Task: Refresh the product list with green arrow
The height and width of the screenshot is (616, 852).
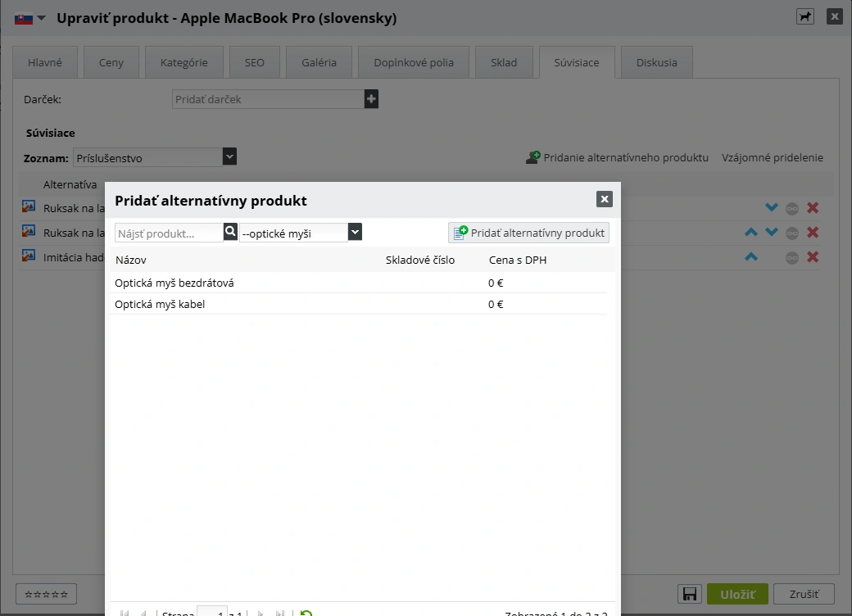Action: click(306, 613)
